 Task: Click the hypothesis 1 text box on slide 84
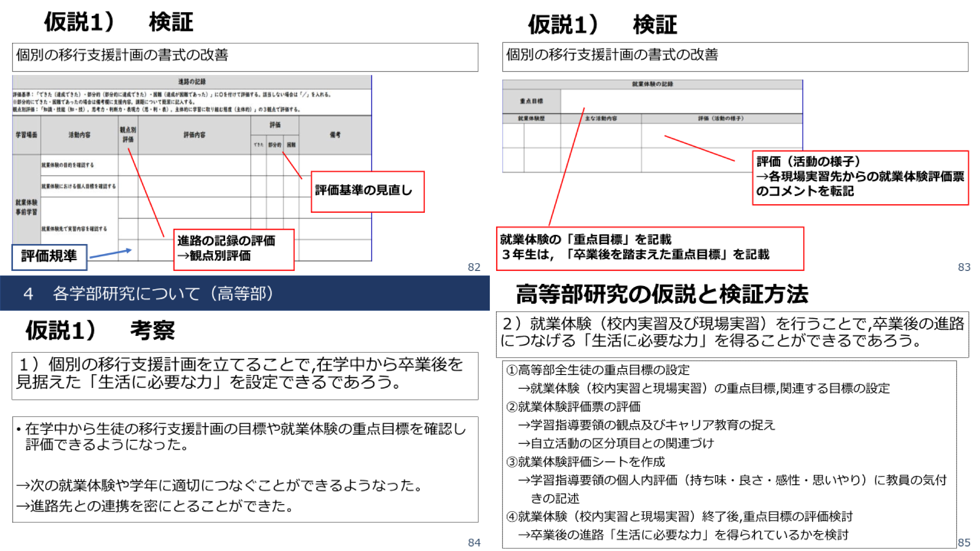tap(245, 376)
